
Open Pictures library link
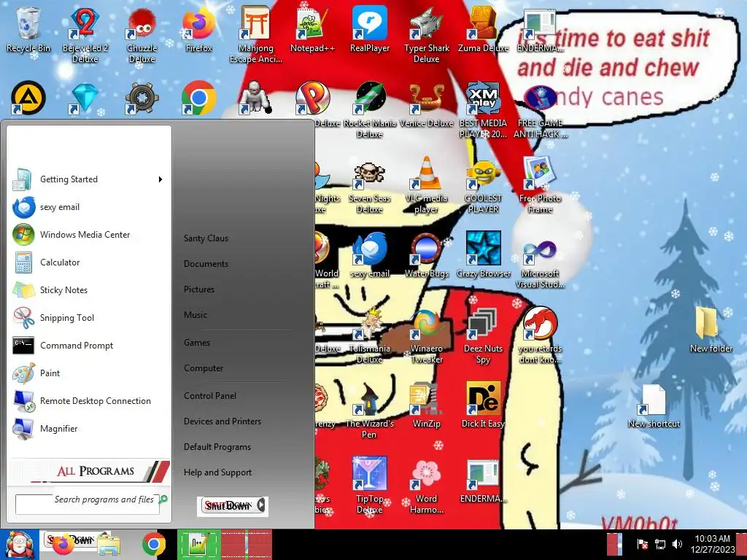(199, 289)
